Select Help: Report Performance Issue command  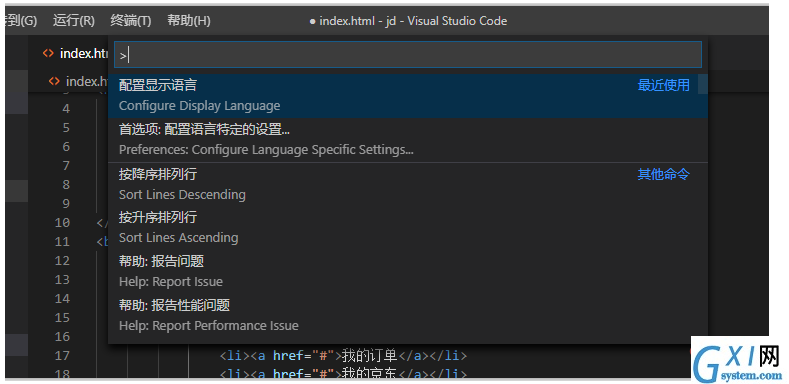click(408, 316)
